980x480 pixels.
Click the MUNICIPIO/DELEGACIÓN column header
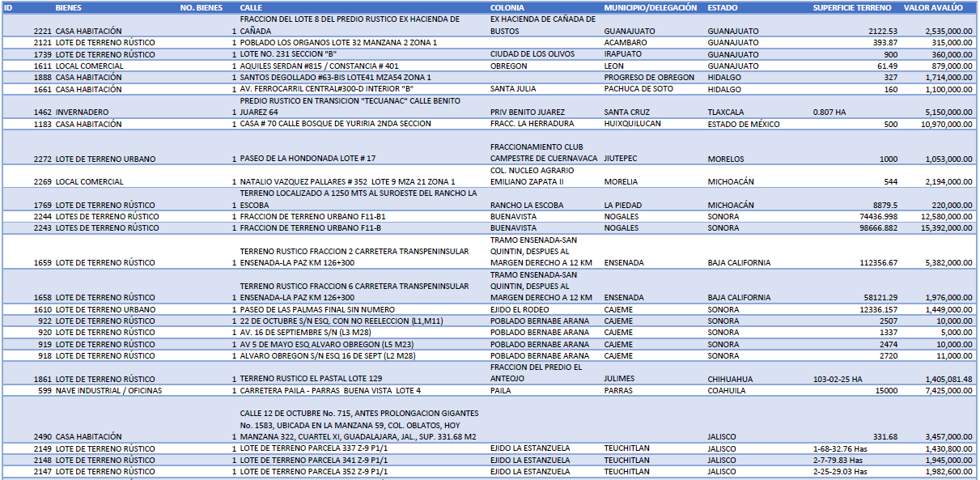(650, 7)
